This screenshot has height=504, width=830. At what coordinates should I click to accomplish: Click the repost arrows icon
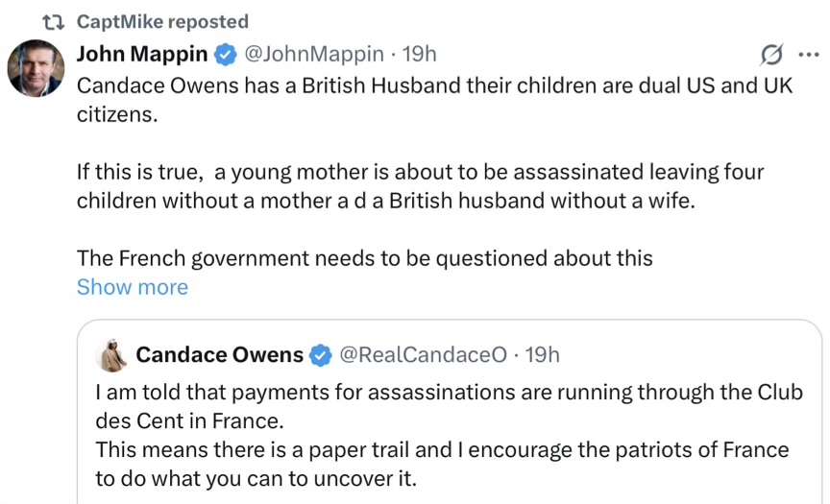(54, 21)
